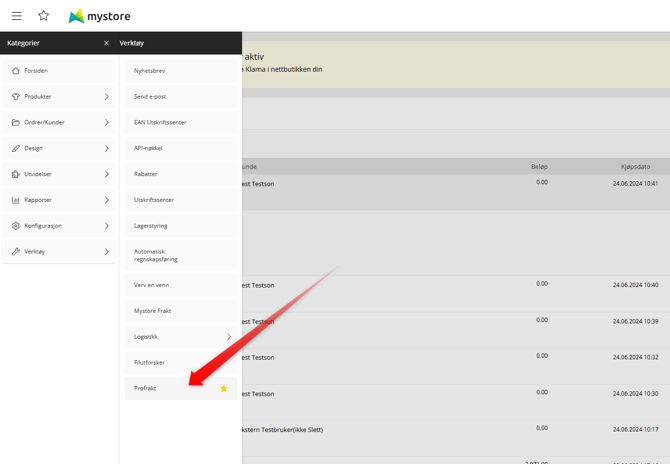This screenshot has height=464, width=670.
Task: Open Rabatter menu item
Action: pos(181,174)
